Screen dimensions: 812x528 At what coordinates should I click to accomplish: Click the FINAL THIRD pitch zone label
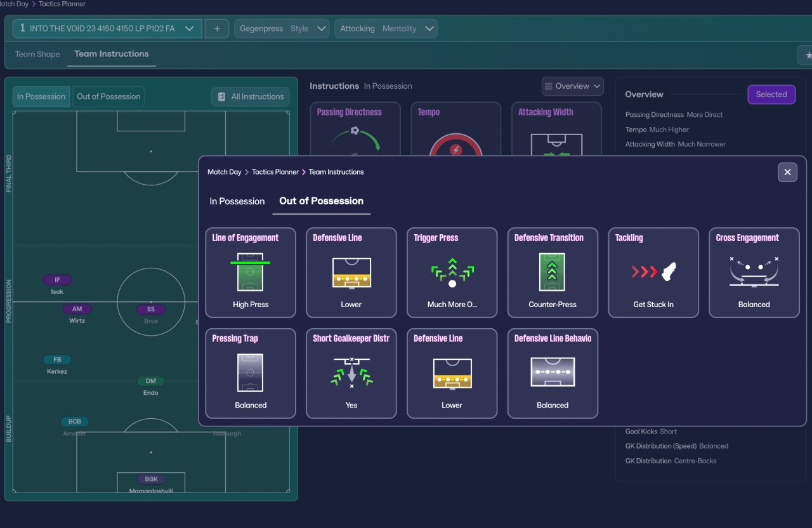9,173
